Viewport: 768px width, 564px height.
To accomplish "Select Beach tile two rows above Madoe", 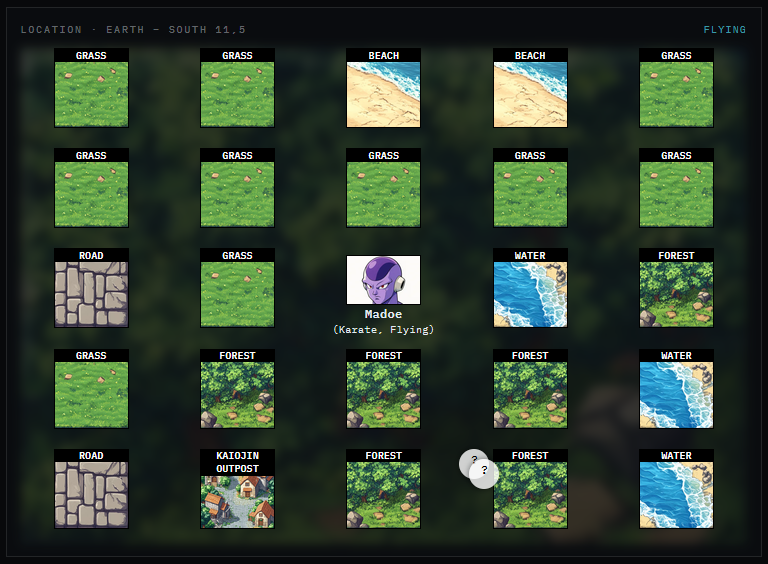I will pos(384,88).
